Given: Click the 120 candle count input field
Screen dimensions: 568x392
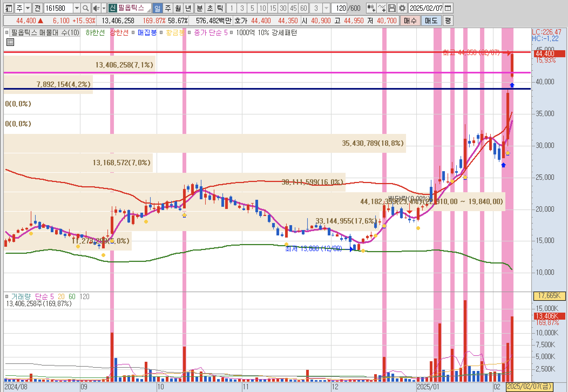Looking at the screenshot, I should 340,8.
